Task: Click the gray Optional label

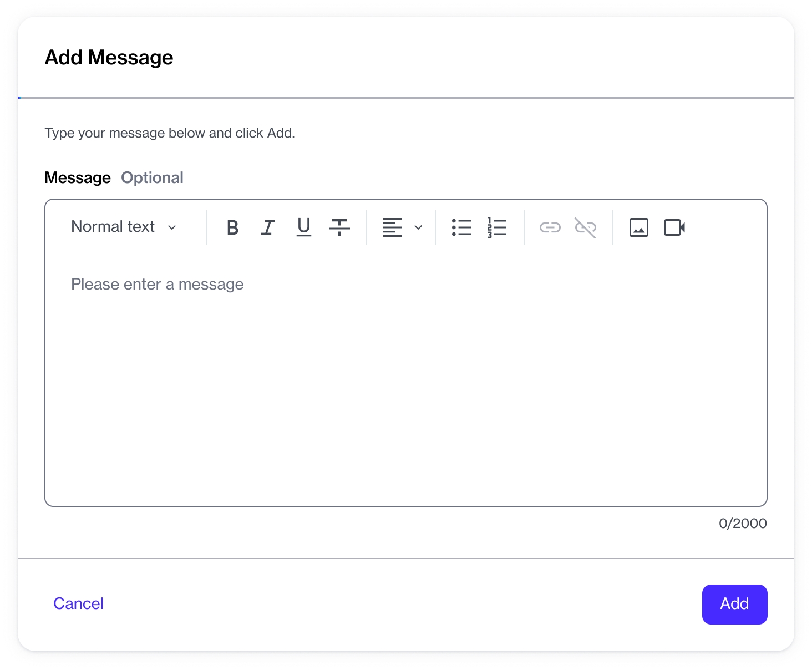Action: coord(152,178)
